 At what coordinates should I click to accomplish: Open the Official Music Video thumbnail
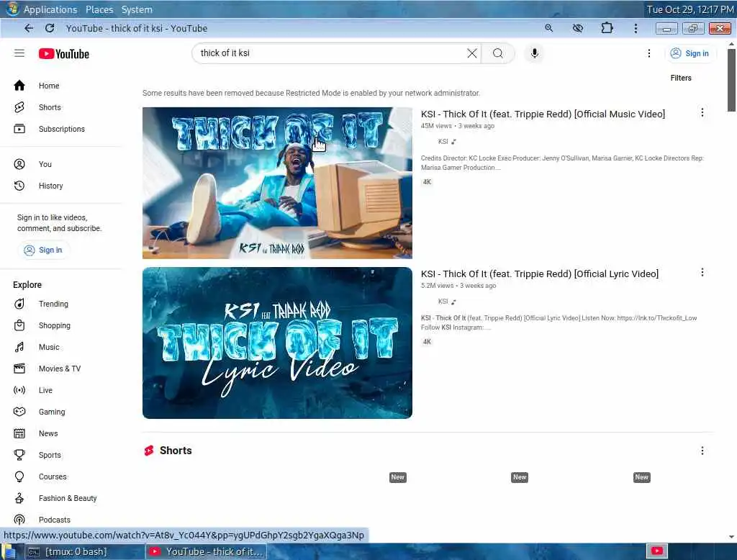(x=277, y=183)
